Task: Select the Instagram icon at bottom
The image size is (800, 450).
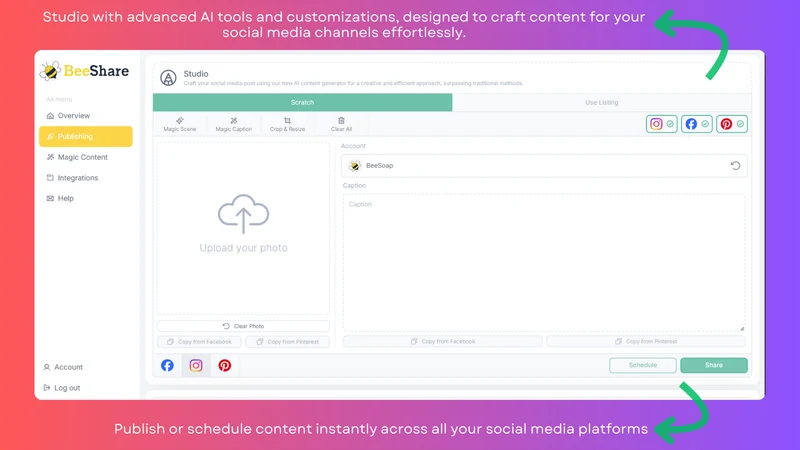Action: click(x=196, y=365)
